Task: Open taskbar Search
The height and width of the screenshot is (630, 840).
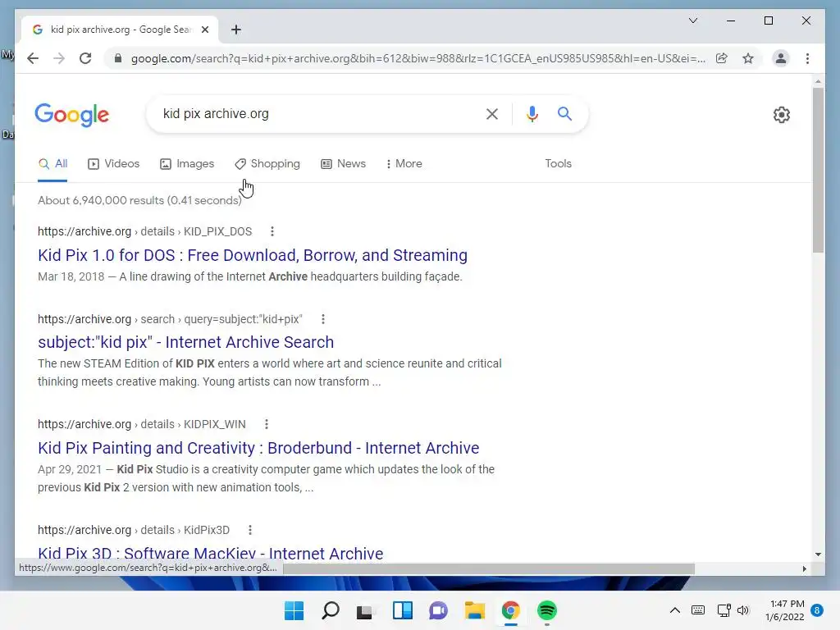Action: [331, 610]
